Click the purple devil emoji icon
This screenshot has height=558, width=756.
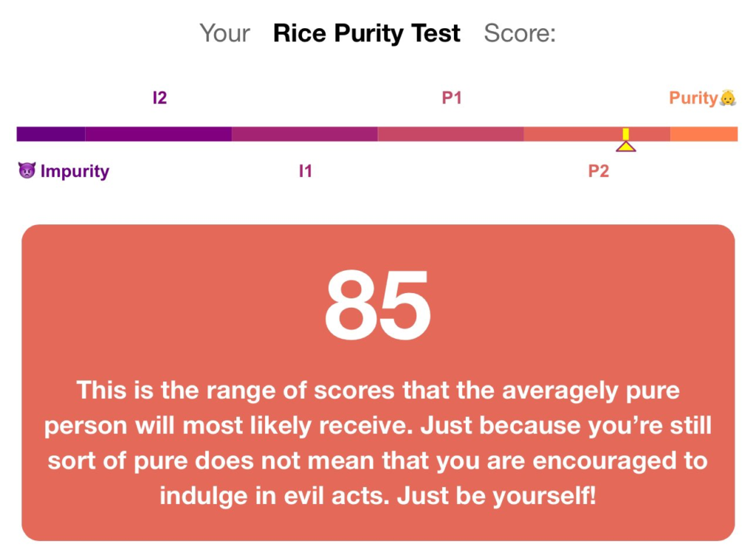tap(27, 170)
